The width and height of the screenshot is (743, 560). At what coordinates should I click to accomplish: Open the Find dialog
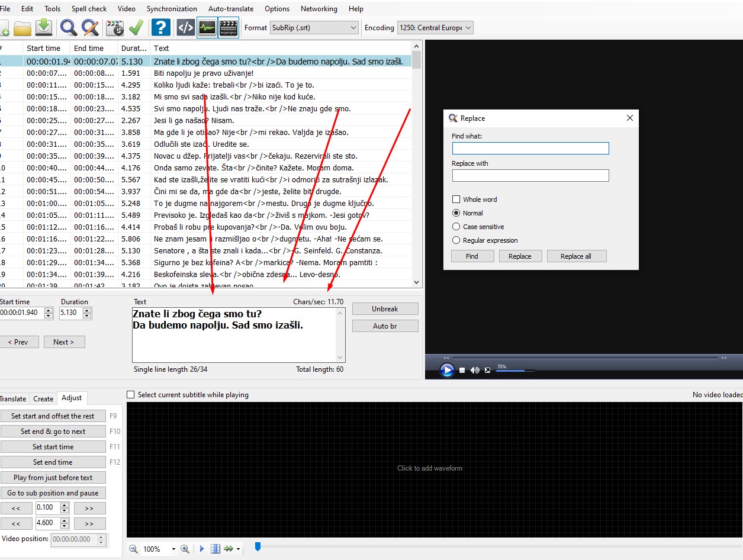click(67, 27)
